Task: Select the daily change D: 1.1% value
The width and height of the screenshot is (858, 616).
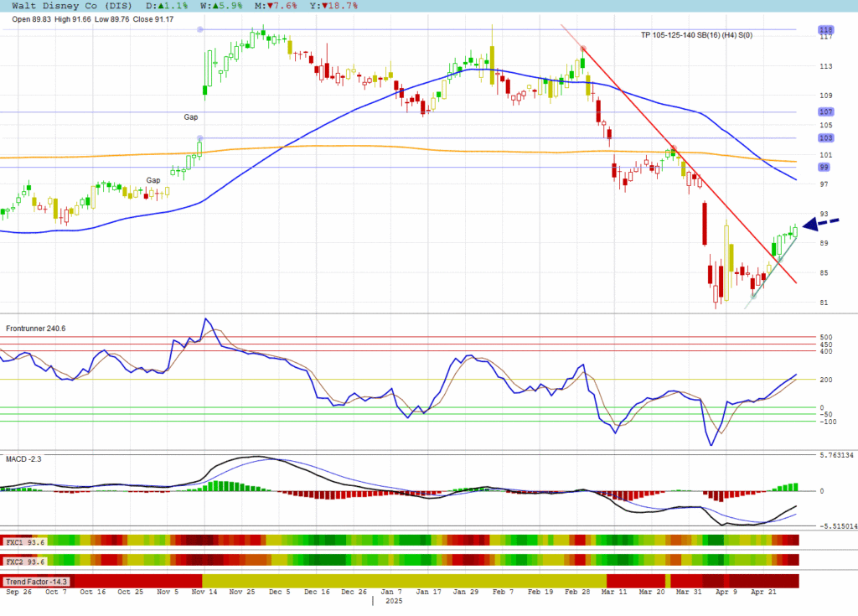Action: pyautogui.click(x=167, y=6)
